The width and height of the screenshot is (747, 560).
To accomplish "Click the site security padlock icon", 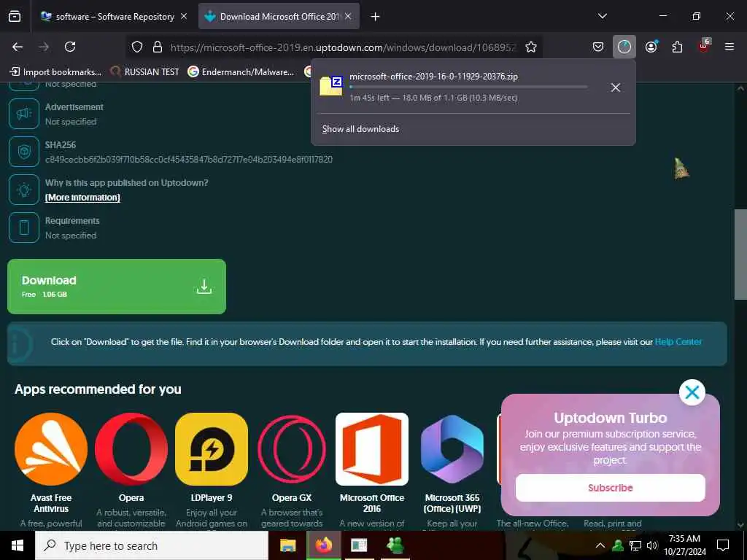I will (158, 47).
